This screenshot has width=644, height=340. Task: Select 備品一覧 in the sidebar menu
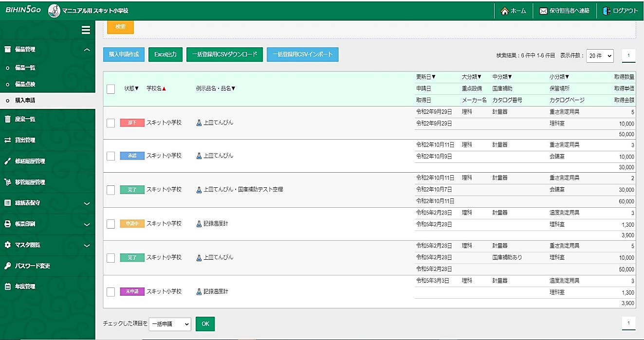pyautogui.click(x=25, y=68)
